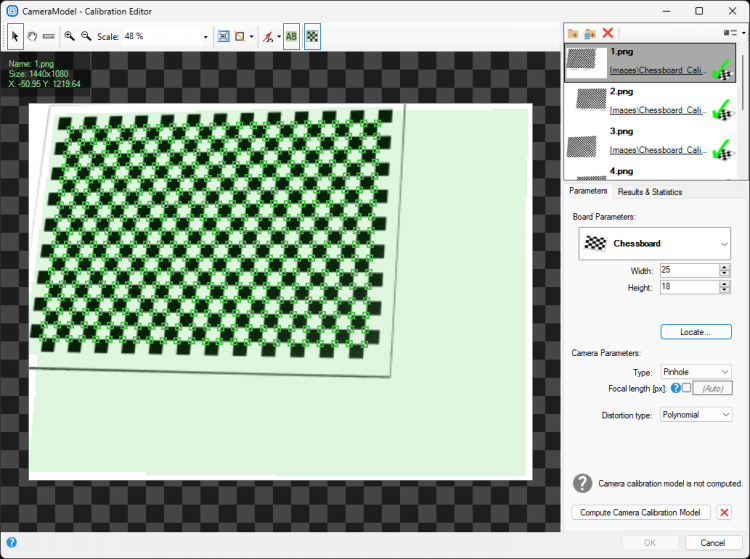Viewport: 750px width, 559px height.
Task: Click the zoom in magnifier
Action: coord(69,36)
